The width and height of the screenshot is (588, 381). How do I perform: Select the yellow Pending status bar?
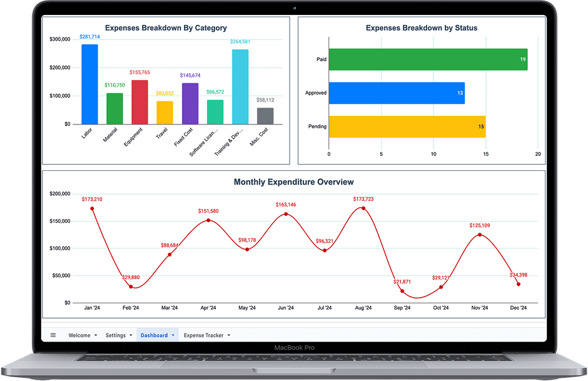(x=407, y=126)
